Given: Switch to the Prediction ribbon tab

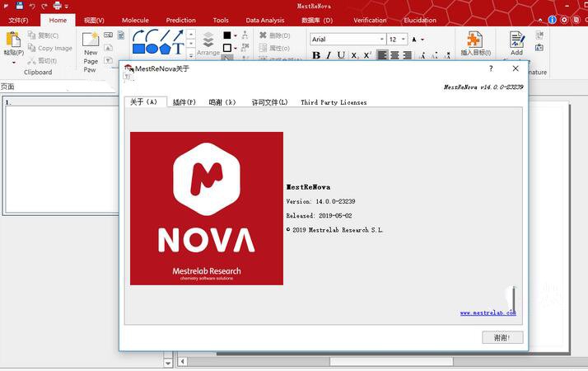Looking at the screenshot, I should point(180,21).
